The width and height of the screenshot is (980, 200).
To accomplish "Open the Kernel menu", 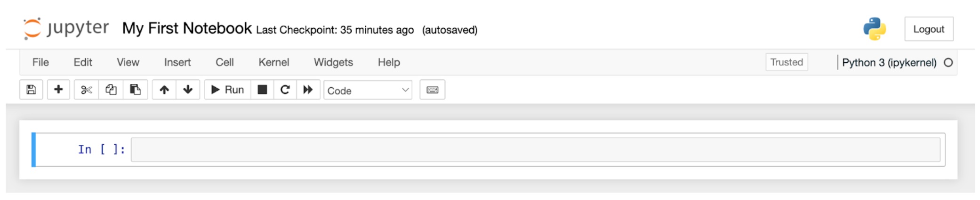I will (274, 62).
